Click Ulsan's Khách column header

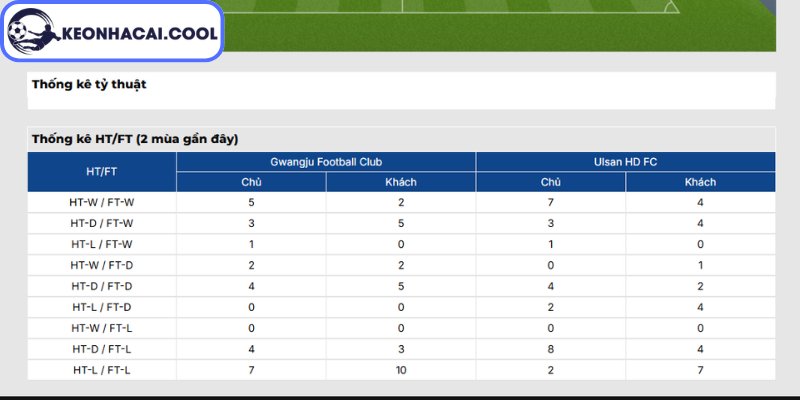pos(701,182)
